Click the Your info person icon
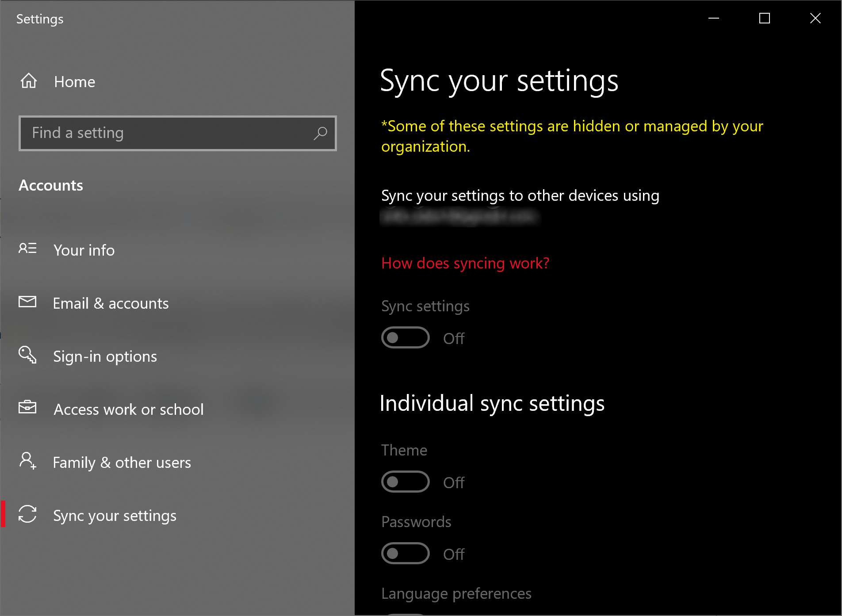 point(27,248)
